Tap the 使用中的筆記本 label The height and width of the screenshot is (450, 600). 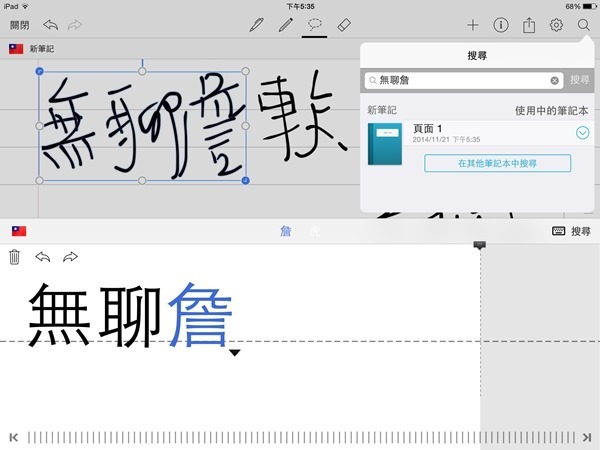pos(551,111)
